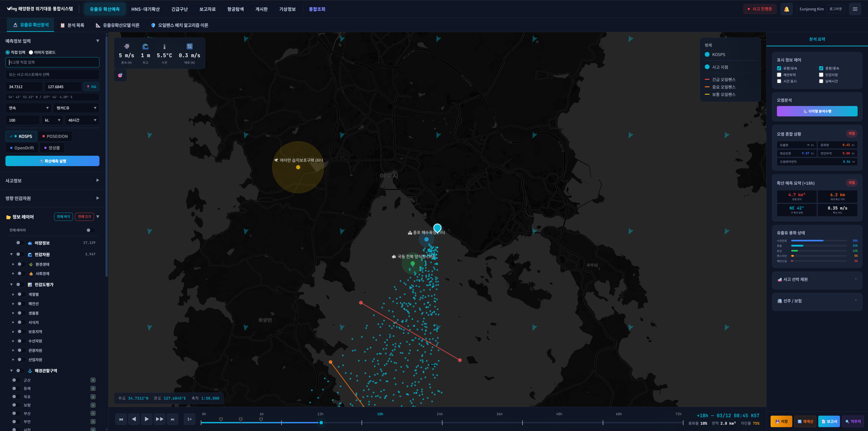Click the 확산예측 실행 button

point(52,161)
